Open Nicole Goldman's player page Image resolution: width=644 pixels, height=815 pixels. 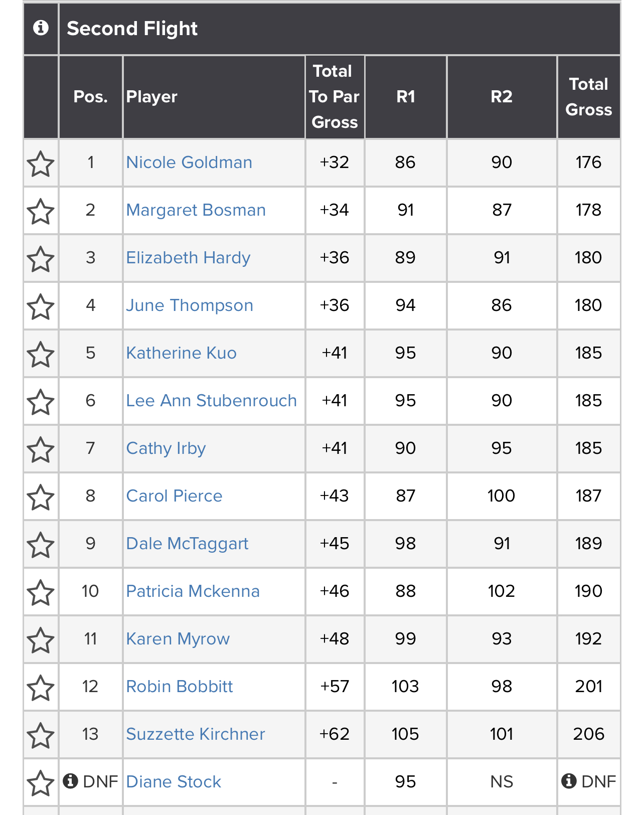point(189,162)
